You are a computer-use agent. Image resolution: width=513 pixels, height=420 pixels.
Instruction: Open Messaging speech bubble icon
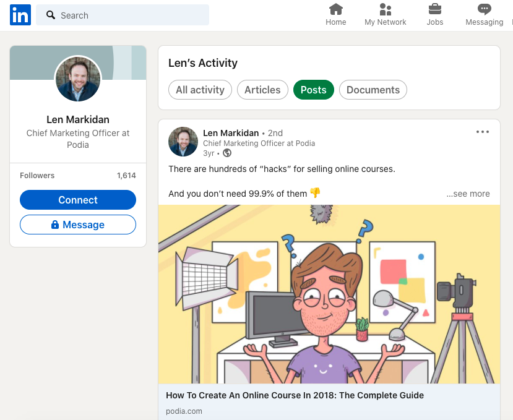pyautogui.click(x=484, y=10)
